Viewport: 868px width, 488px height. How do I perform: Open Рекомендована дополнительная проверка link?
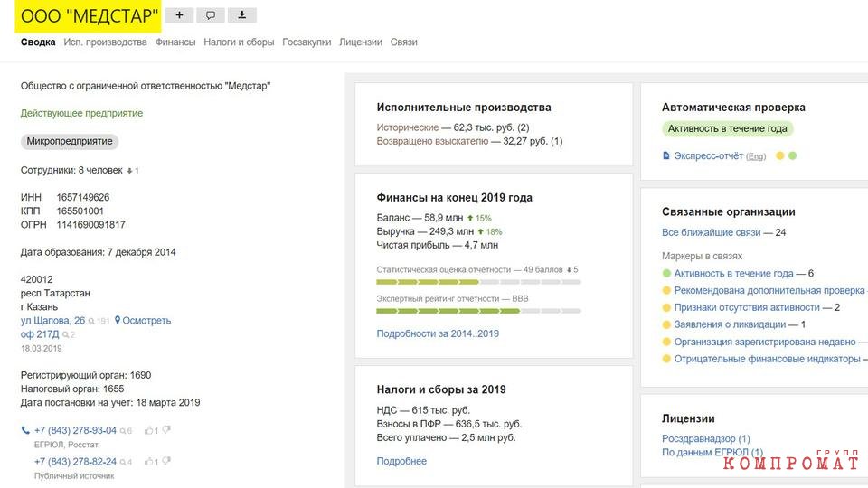(x=769, y=290)
